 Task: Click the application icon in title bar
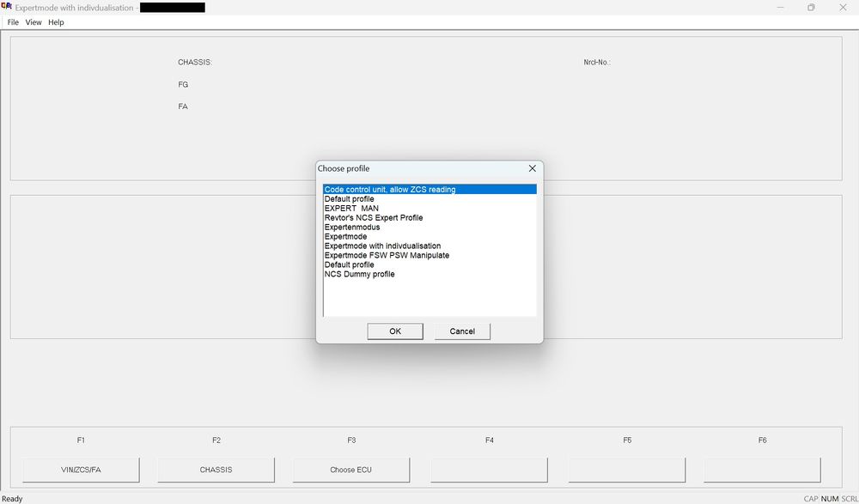pos(7,7)
